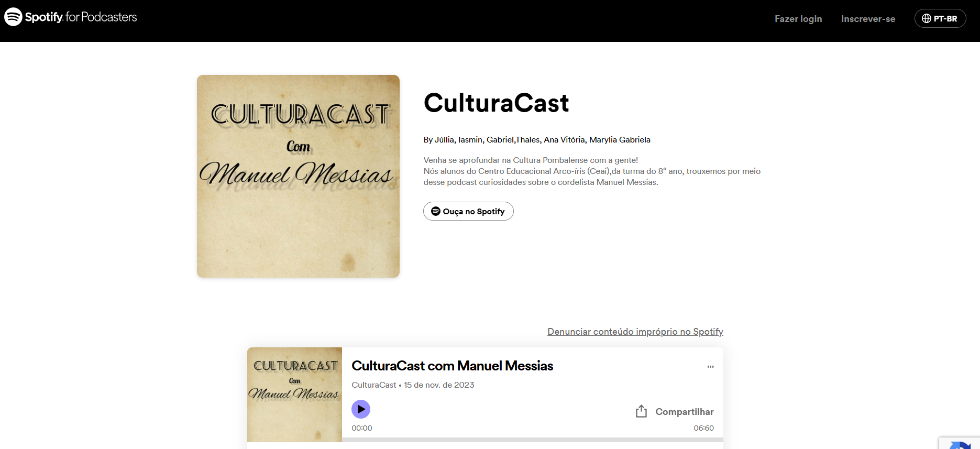Click the reCAPTCHA badge in the corner
980x449 pixels.
pyautogui.click(x=960, y=443)
